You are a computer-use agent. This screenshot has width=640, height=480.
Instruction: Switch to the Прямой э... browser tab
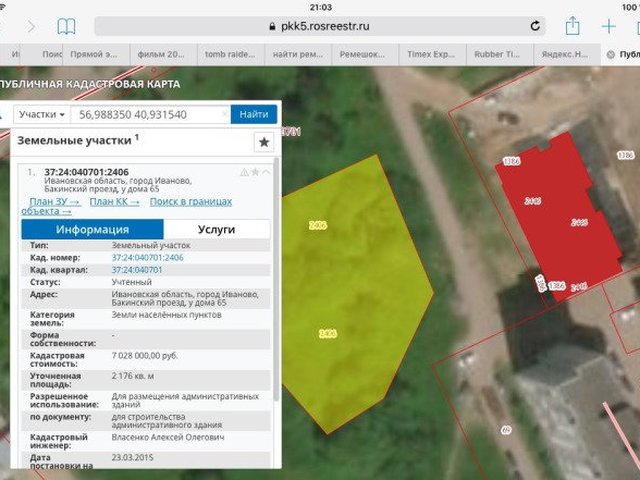pyautogui.click(x=96, y=54)
